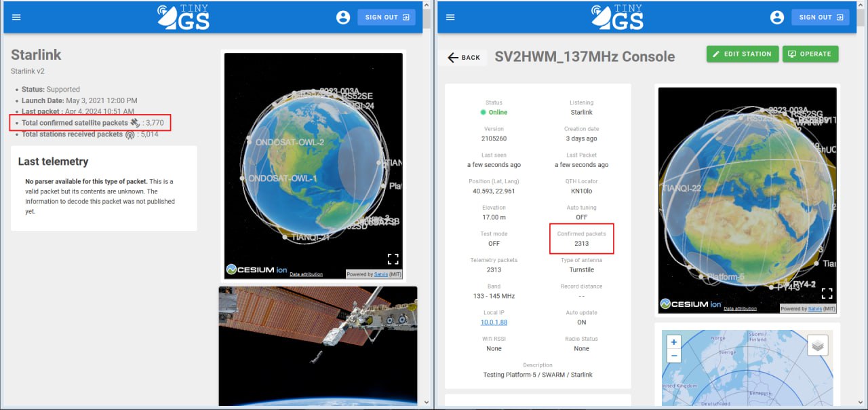Open hamburger menu in left Starlink pane
This screenshot has height=410, width=868.
click(x=16, y=18)
